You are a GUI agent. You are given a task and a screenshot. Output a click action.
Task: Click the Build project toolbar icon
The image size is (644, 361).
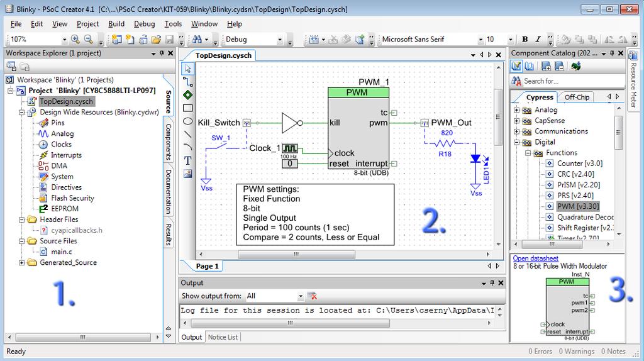[314, 40]
